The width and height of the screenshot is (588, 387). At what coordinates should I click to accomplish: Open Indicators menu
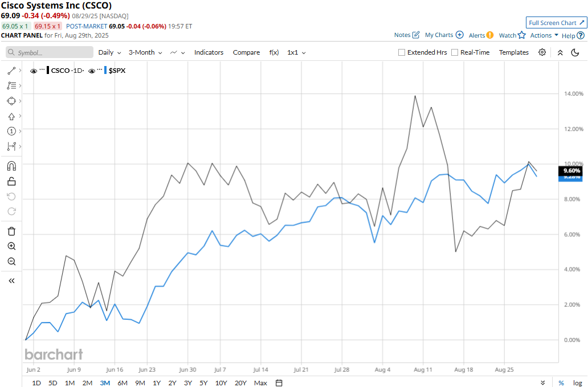click(x=209, y=52)
